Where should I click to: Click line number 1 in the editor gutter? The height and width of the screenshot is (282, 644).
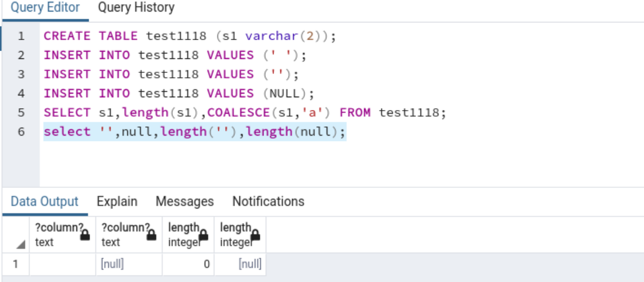[x=21, y=36]
